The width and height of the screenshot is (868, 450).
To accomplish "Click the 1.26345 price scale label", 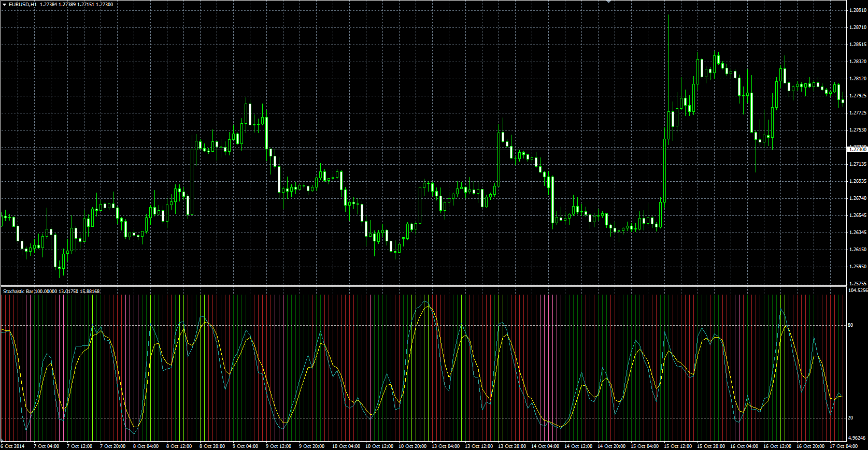I will (858, 233).
